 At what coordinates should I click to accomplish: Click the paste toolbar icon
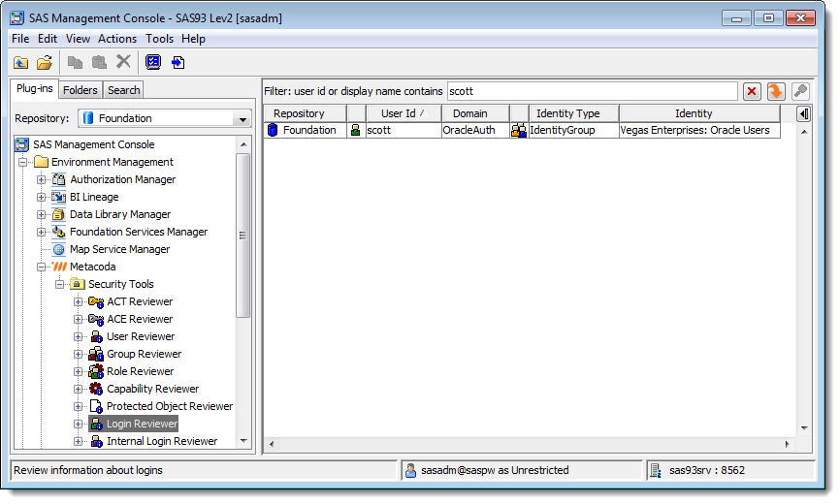click(99, 63)
